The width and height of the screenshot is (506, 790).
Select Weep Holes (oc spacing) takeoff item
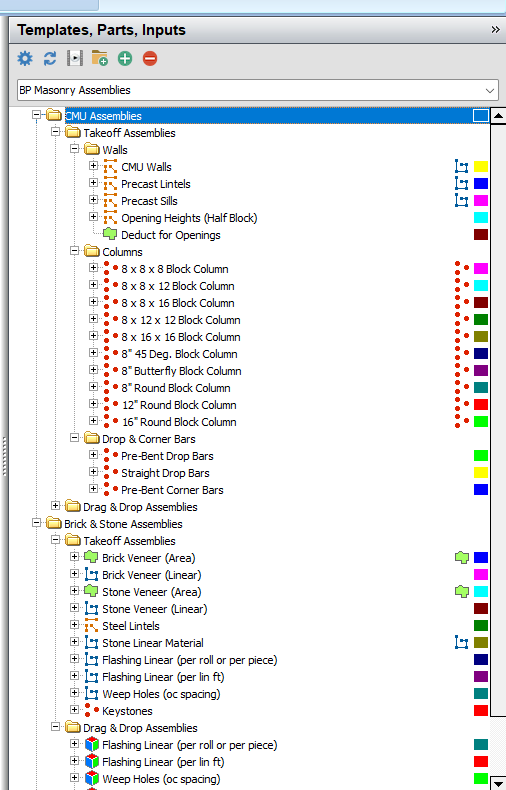click(x=161, y=694)
